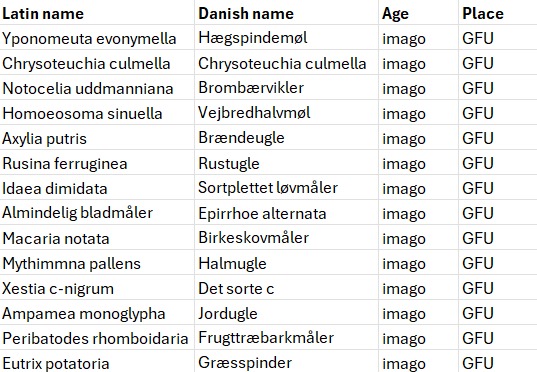Click the Homoeosoma sinuella cell

click(x=97, y=112)
